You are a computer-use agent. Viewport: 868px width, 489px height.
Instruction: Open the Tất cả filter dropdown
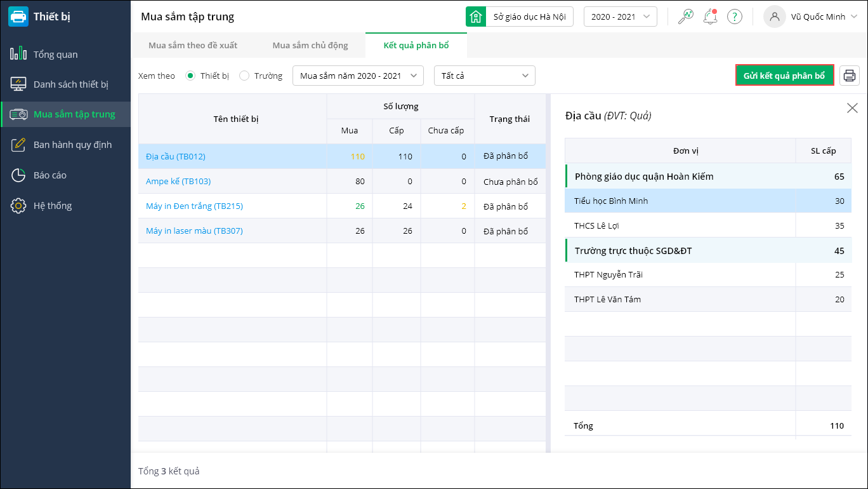484,76
